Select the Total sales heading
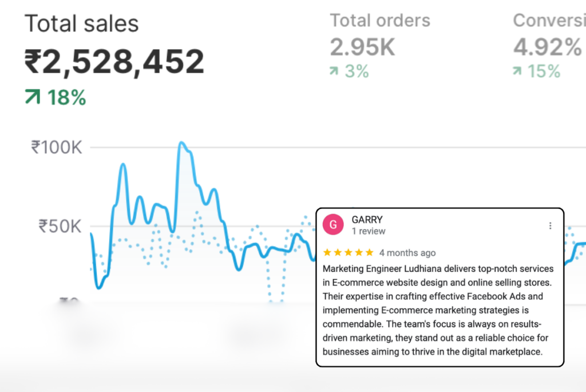 tap(81, 24)
